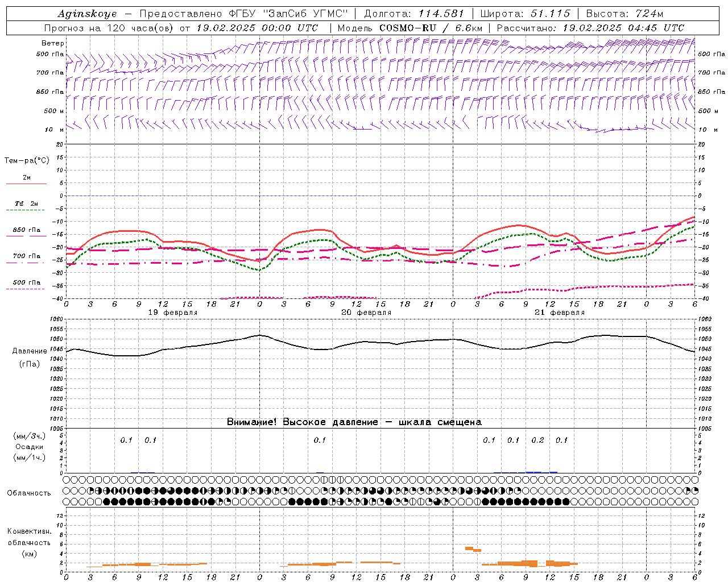728x582 pixels.
Task: Click the 'Тем-ра(°C)' temperature axis title
Action: 27,160
